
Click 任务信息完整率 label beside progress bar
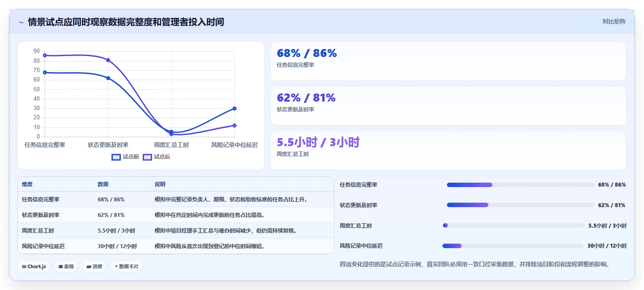tap(359, 185)
